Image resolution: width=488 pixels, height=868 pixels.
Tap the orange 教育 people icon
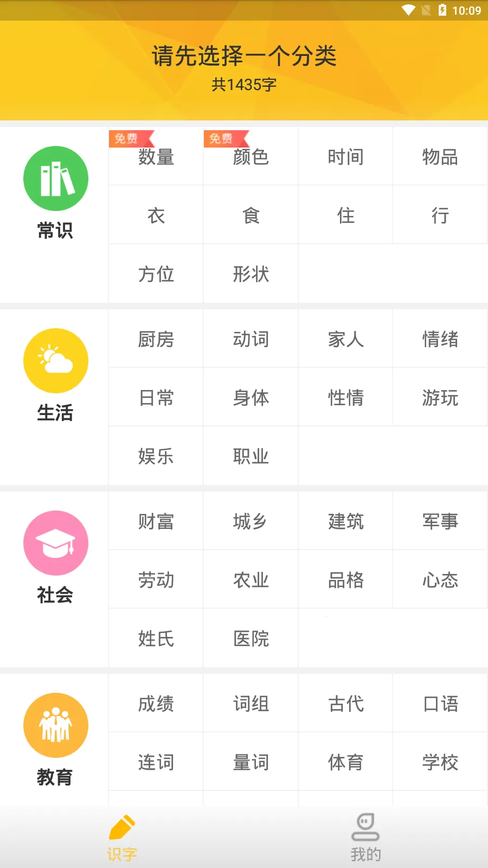tap(55, 725)
